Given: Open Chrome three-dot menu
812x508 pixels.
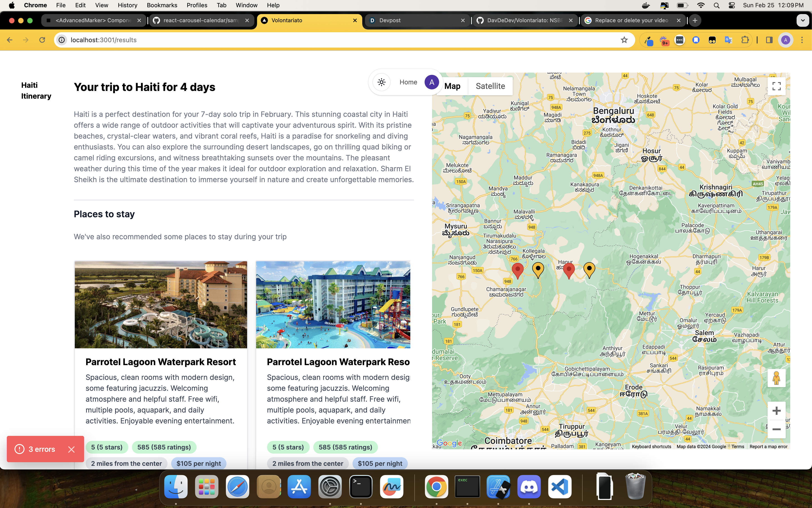Looking at the screenshot, I should pos(802,40).
